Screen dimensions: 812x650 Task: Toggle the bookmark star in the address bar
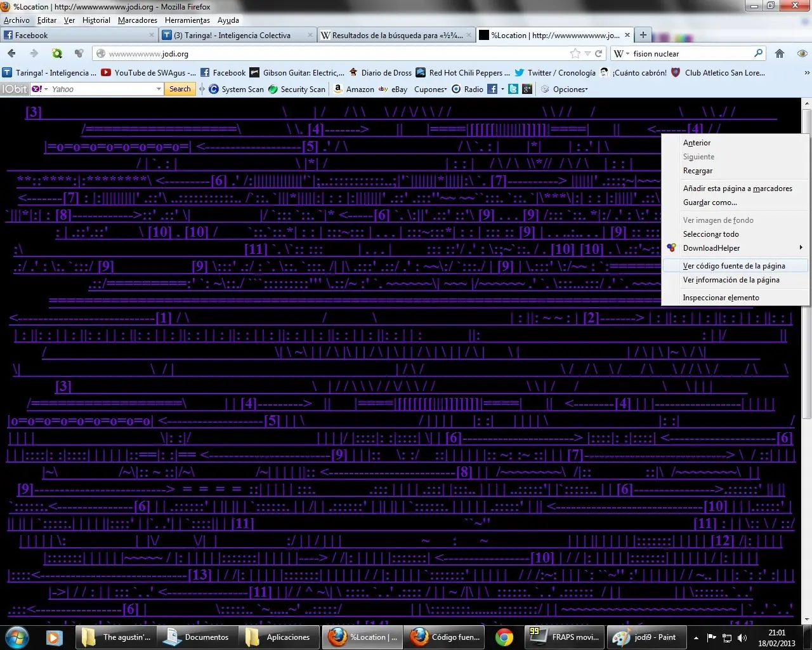576,53
